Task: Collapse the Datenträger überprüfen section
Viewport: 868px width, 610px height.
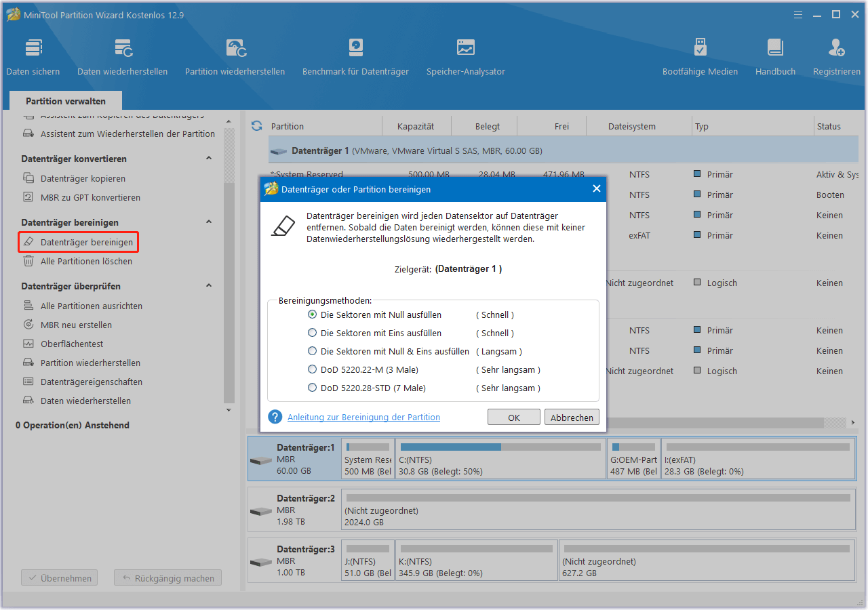Action: click(209, 286)
